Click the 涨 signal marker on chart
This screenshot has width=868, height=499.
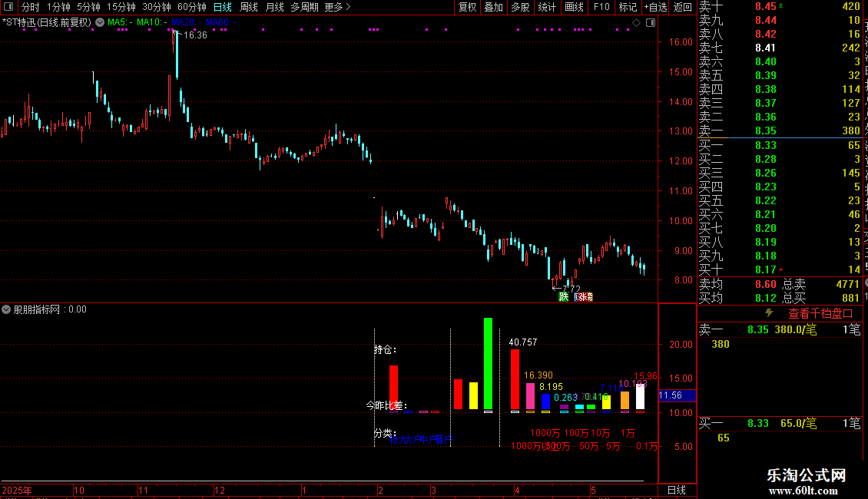[584, 296]
